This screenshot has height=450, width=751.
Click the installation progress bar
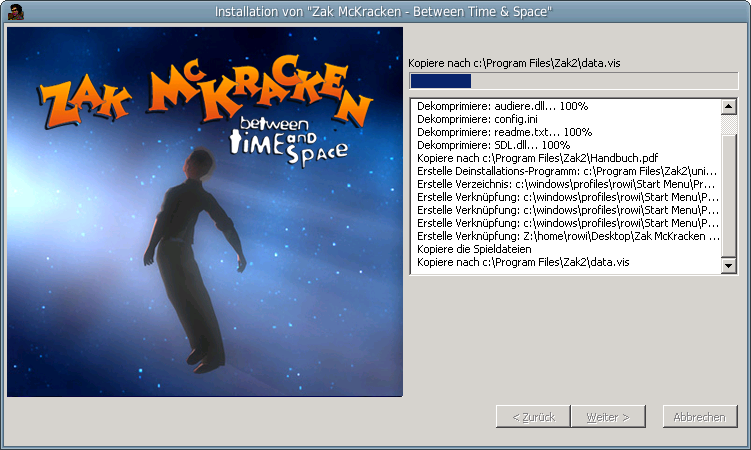tap(573, 81)
